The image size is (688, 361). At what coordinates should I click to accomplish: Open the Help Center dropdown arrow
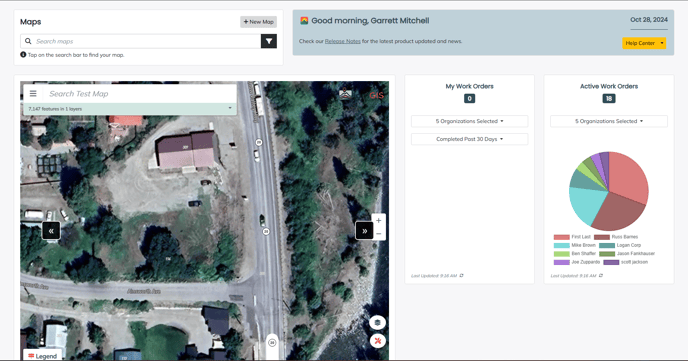[662, 43]
